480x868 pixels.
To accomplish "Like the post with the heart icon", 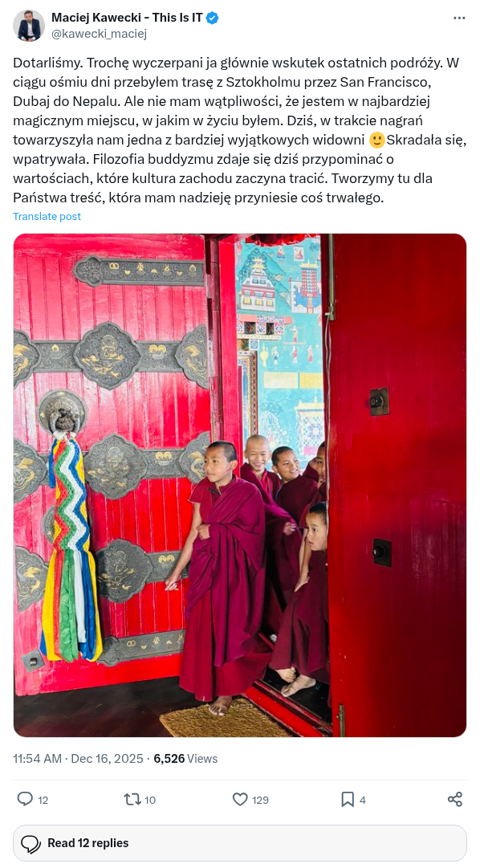I will 240,799.
